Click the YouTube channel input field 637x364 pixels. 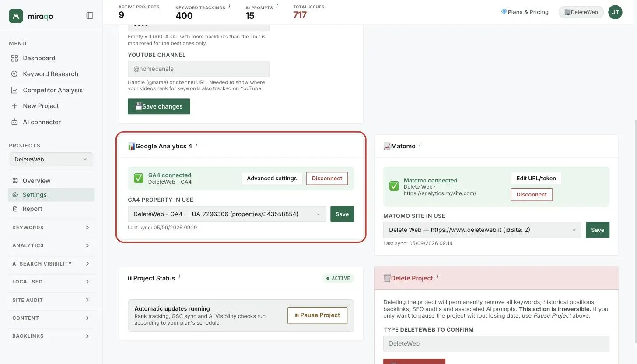[x=198, y=69]
